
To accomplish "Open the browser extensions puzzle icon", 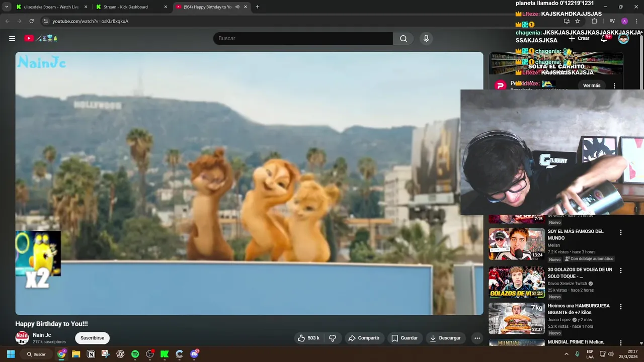I will (594, 21).
